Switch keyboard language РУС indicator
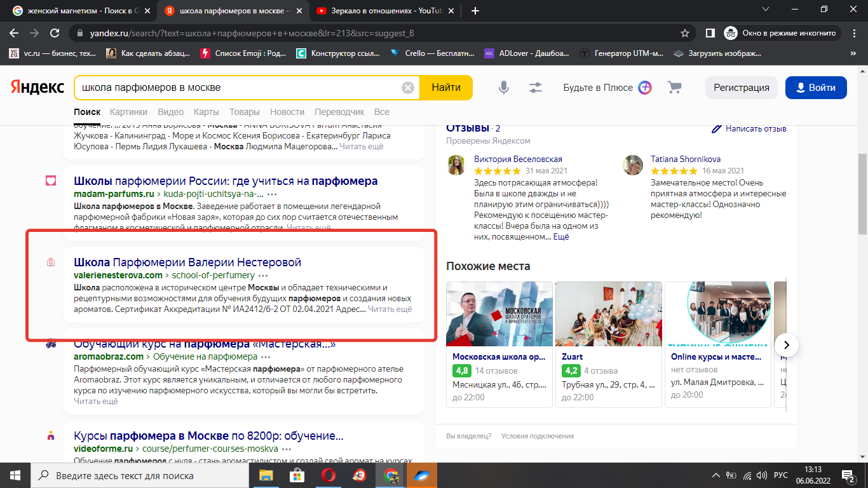Screen dimensions: 868x488 pos(780,475)
